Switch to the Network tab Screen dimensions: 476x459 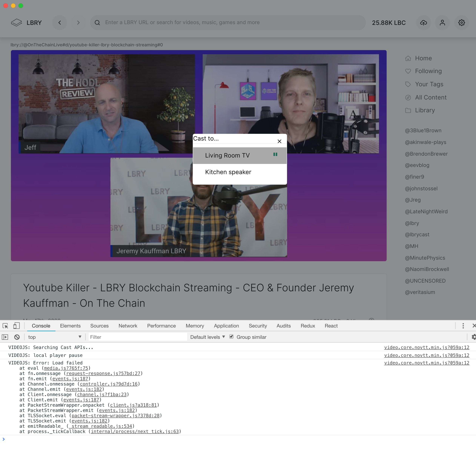click(x=128, y=326)
